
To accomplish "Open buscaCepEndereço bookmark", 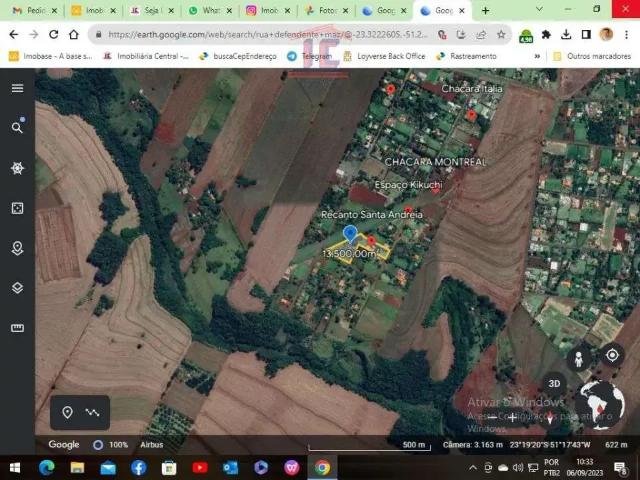I will (x=238, y=56).
